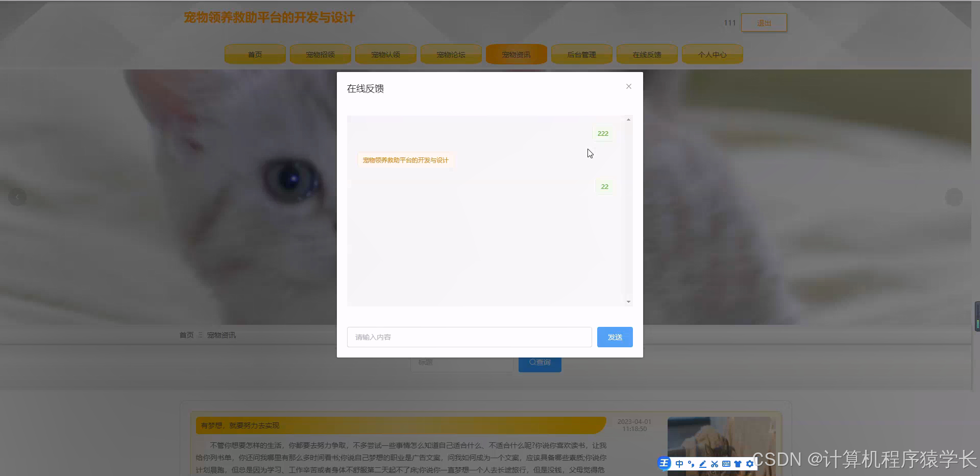Select the 个人中心 tab
The height and width of the screenshot is (476, 980).
tap(712, 54)
